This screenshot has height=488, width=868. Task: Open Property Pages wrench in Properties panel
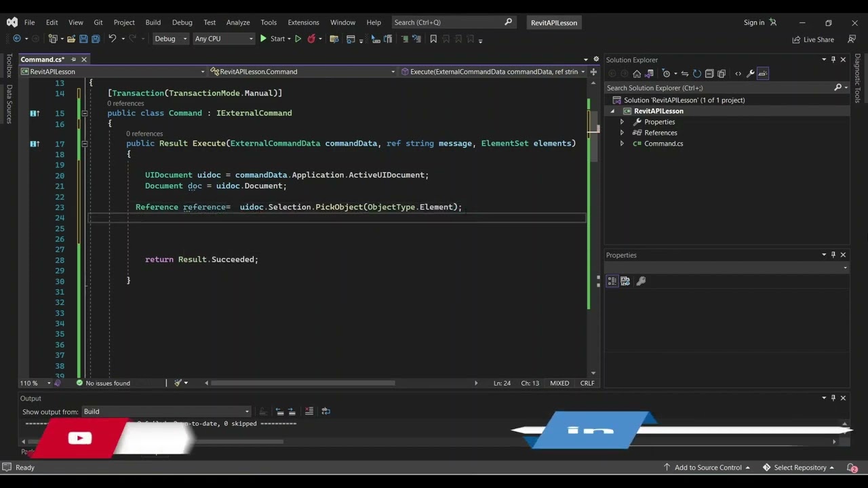pyautogui.click(x=641, y=281)
